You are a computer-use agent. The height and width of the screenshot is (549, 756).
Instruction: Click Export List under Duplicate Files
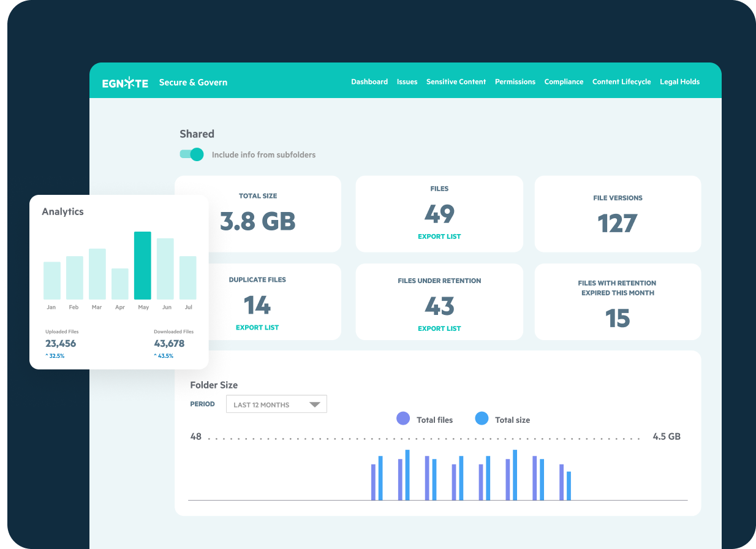point(257,328)
